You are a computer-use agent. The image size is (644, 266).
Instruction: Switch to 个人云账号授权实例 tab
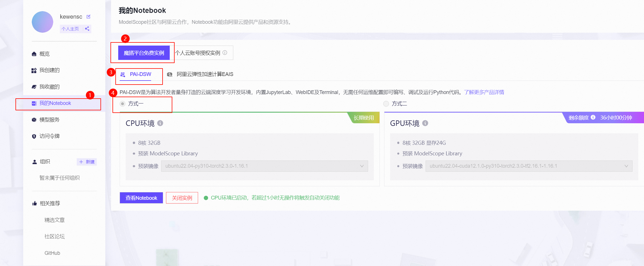click(x=202, y=53)
